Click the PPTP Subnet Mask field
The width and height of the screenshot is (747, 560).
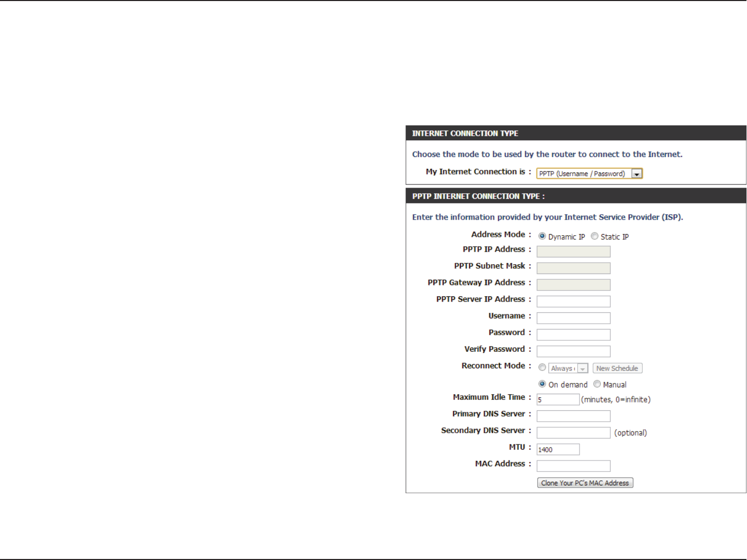pos(573,268)
